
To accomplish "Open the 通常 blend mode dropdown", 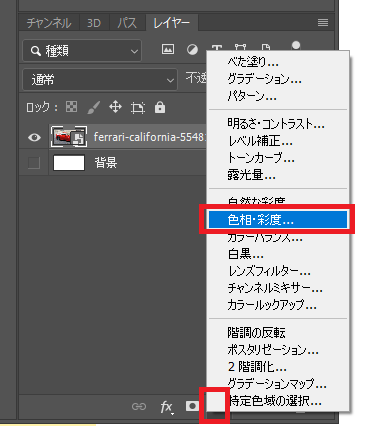I will 100,80.
